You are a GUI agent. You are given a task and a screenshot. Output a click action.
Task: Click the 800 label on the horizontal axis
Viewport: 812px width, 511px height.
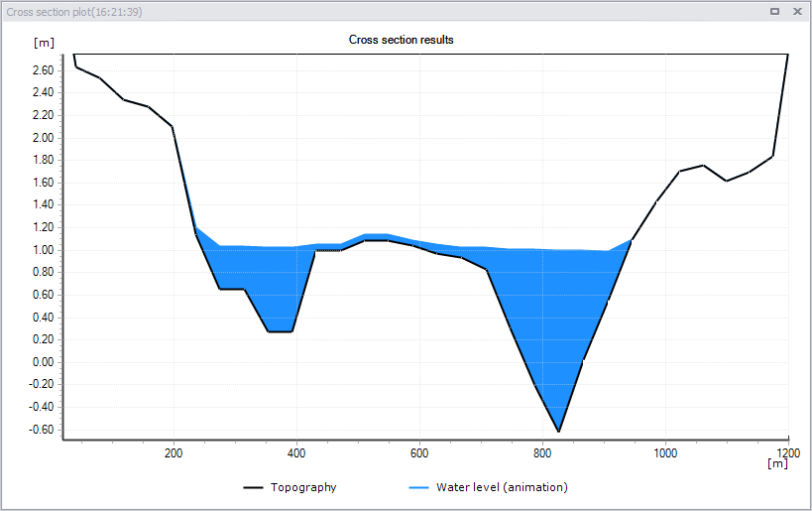542,453
